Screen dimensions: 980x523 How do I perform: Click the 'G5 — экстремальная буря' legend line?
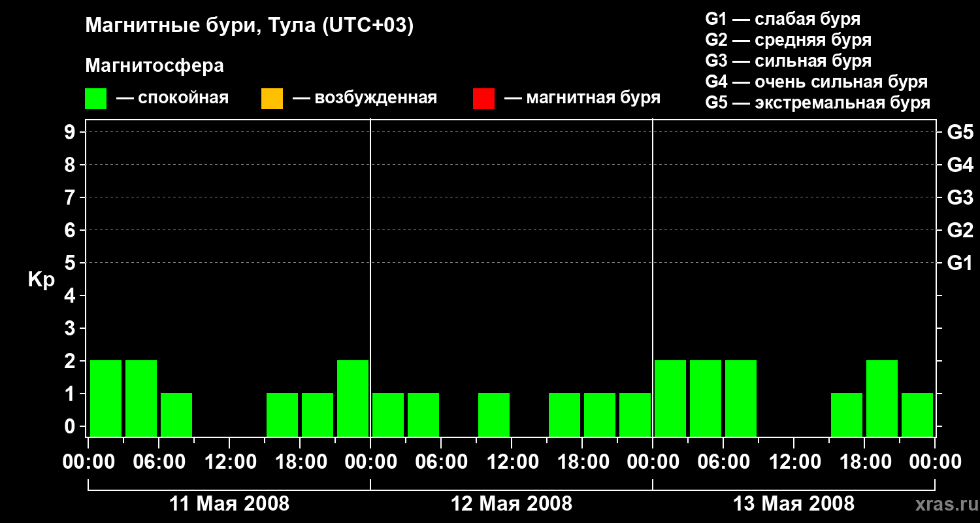tap(818, 103)
